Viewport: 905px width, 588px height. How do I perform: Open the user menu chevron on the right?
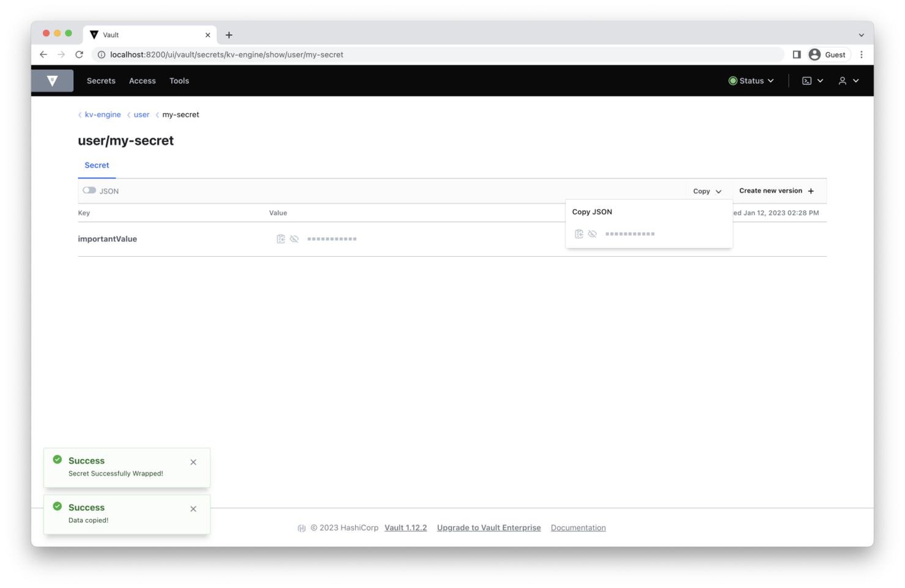click(856, 80)
